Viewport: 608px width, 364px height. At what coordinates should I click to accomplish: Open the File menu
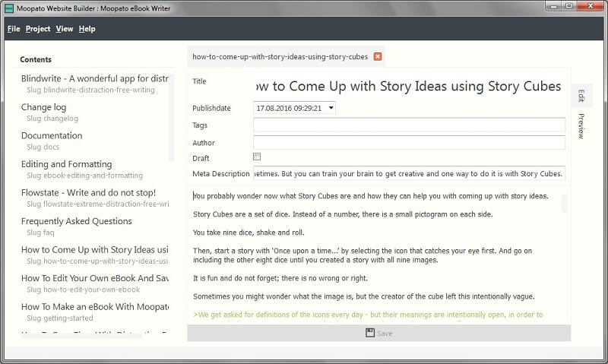coord(14,29)
